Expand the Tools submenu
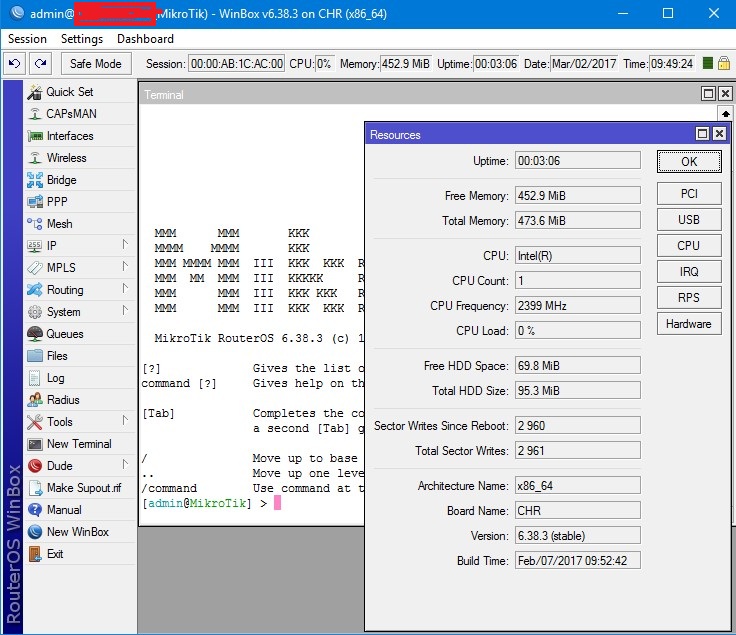Image resolution: width=736 pixels, height=635 pixels. pyautogui.click(x=125, y=421)
